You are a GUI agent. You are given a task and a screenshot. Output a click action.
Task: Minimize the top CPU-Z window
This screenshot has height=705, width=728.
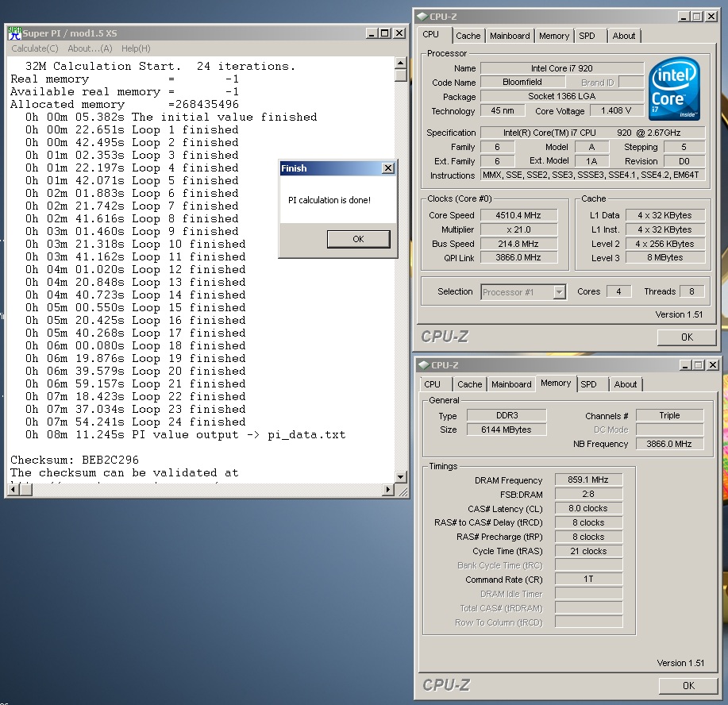[x=684, y=17]
